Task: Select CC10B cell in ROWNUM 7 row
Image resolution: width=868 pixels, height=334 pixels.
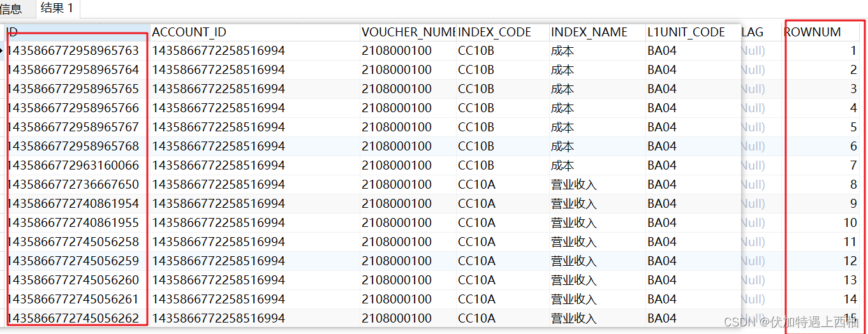Action: pos(503,165)
